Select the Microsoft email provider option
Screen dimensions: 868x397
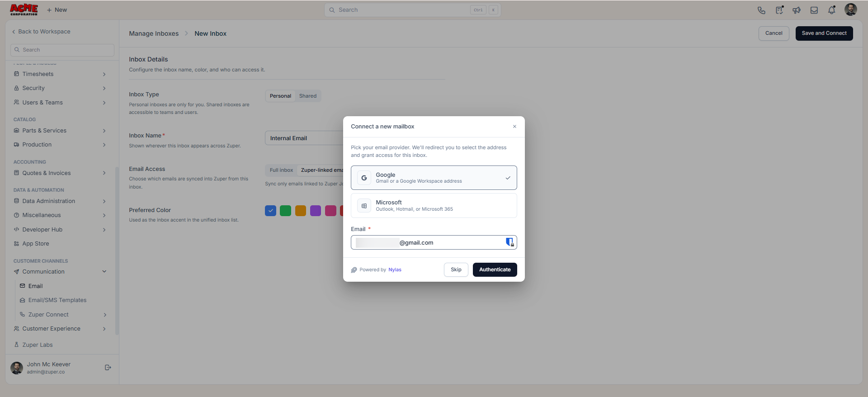[434, 206]
